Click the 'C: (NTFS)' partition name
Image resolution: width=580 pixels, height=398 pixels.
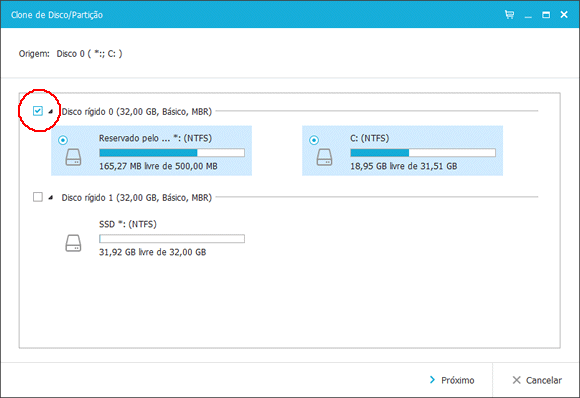(x=370, y=138)
